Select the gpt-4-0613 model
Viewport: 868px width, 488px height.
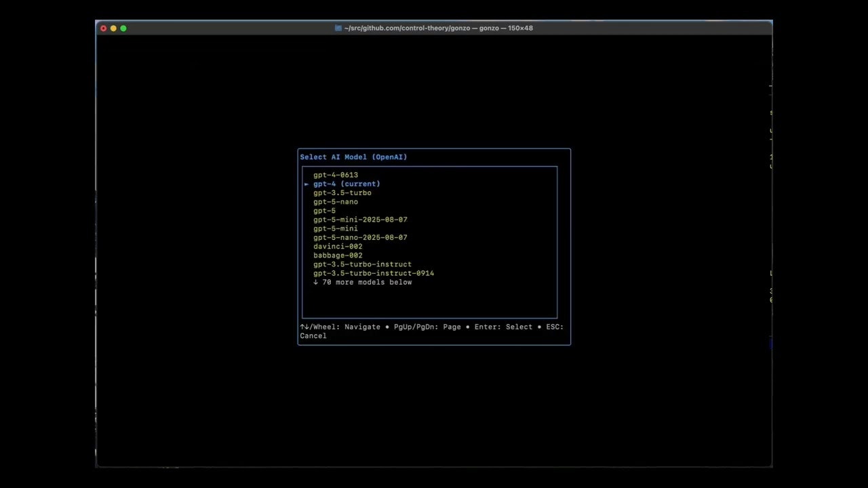tap(336, 175)
